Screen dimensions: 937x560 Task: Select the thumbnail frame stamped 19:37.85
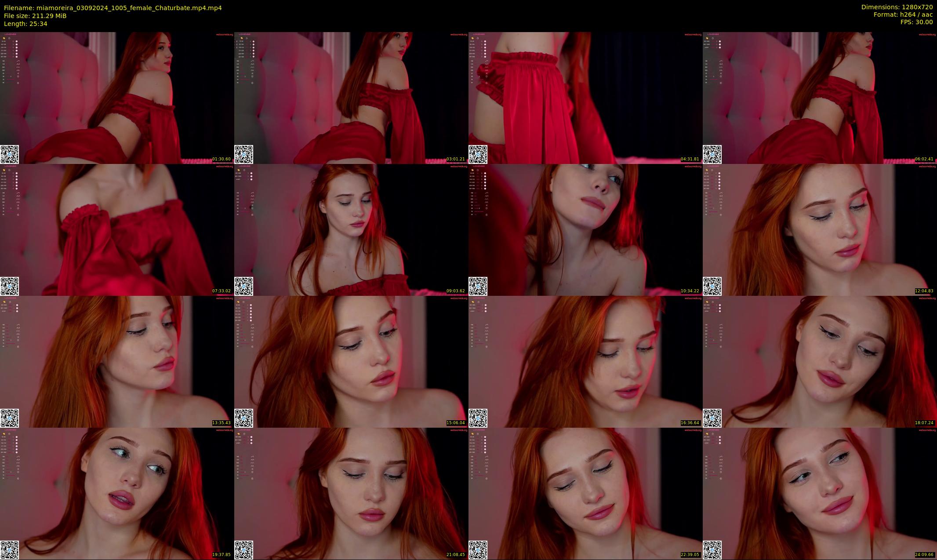117,493
